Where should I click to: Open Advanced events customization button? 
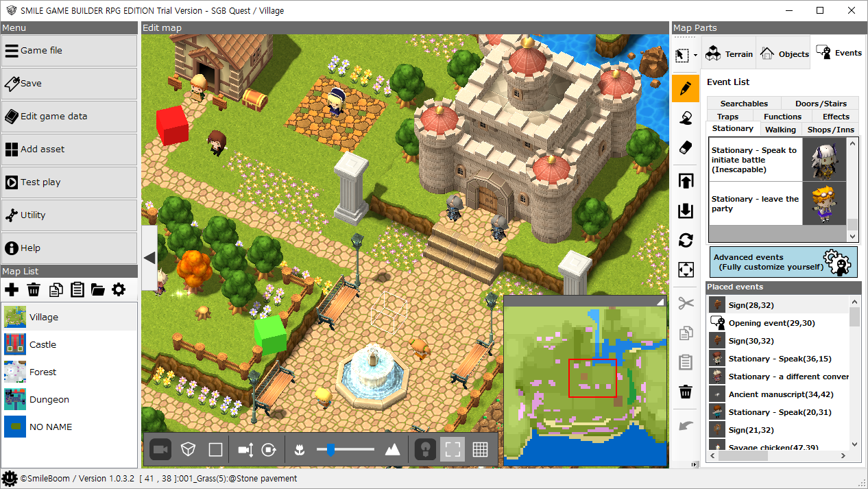784,262
